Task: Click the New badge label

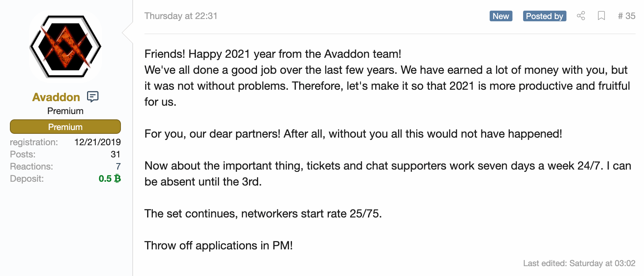Action: [x=501, y=16]
